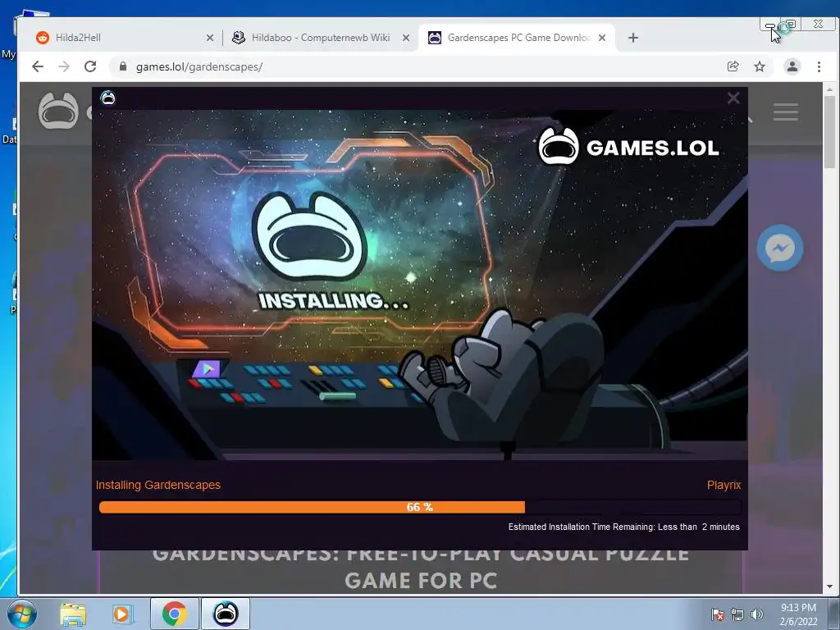Minimize the Chrome window

click(x=769, y=25)
